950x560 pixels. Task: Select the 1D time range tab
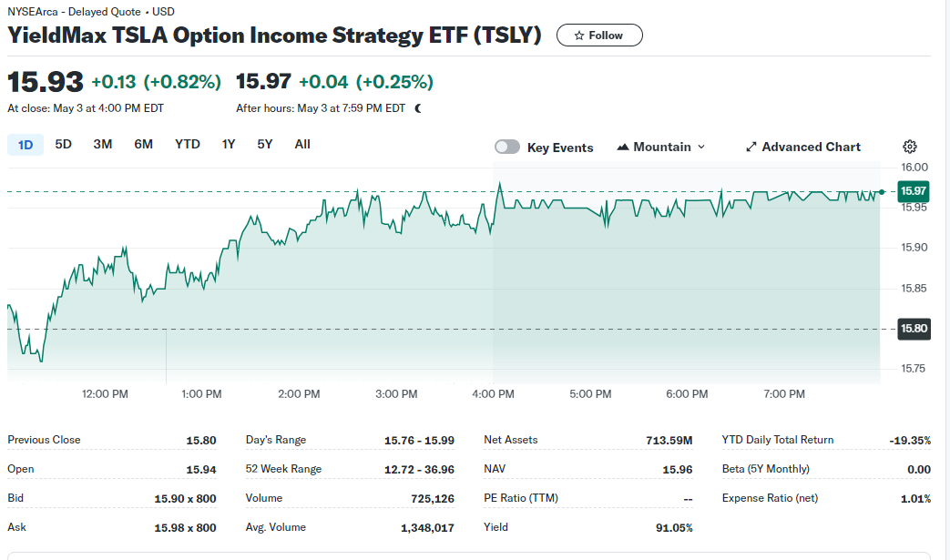tap(26, 145)
